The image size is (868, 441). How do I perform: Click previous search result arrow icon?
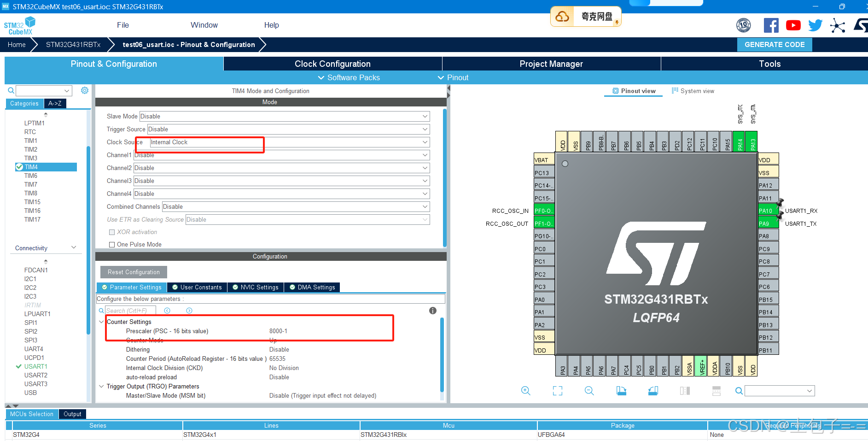click(x=167, y=311)
